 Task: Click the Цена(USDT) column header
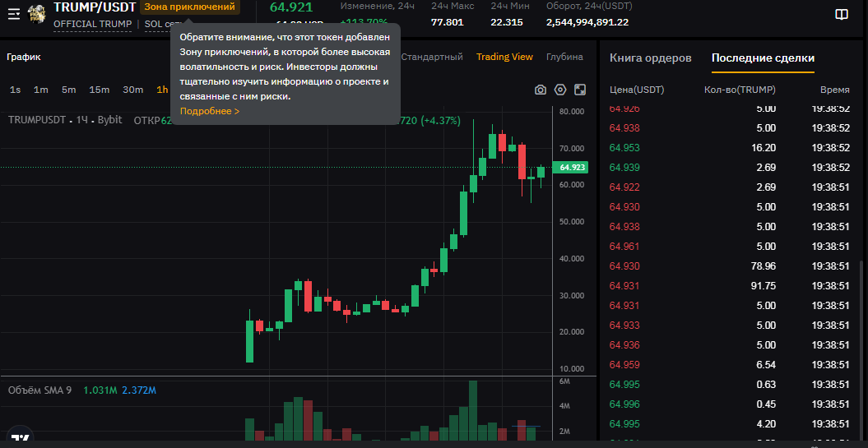pyautogui.click(x=637, y=90)
